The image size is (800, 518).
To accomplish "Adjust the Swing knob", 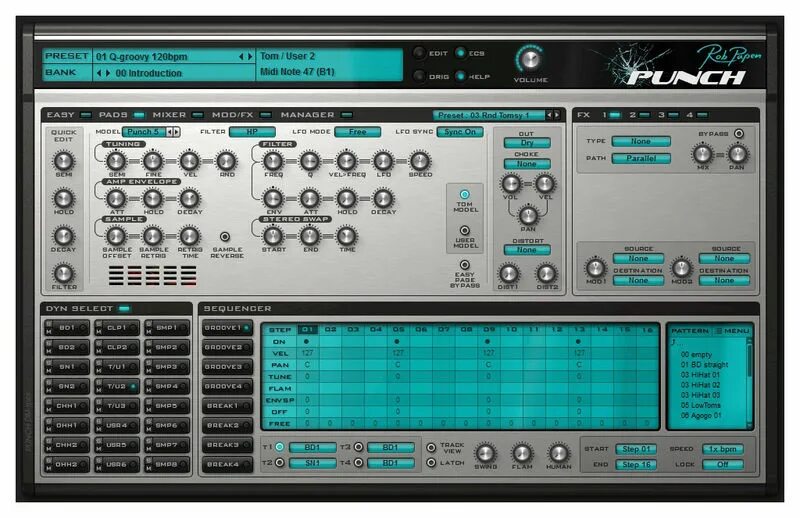I will [x=485, y=453].
